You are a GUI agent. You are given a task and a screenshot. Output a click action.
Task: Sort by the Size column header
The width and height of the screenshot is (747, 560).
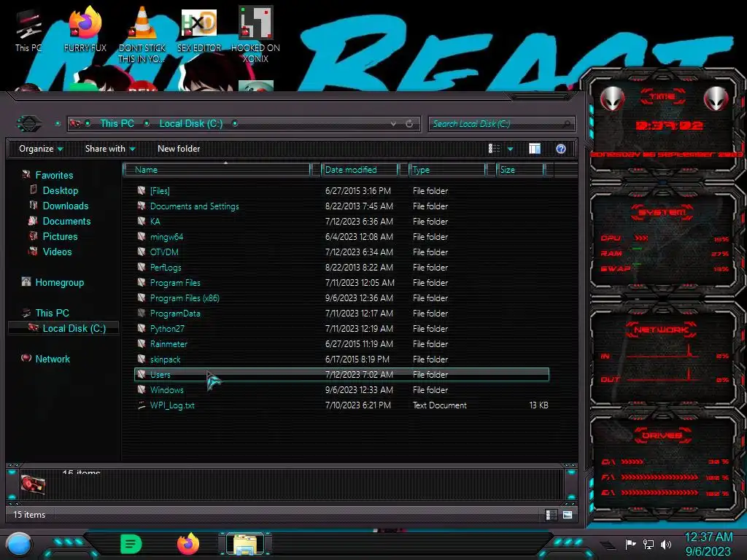(x=520, y=169)
